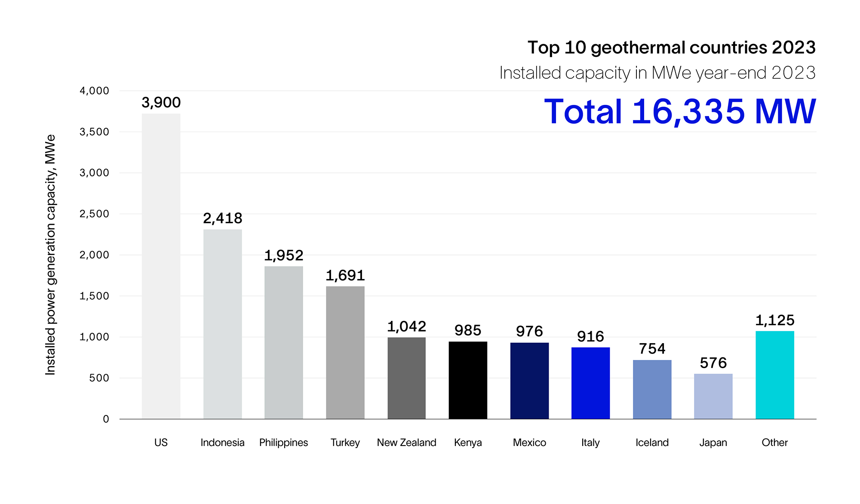Select the Kenya axis label

(x=468, y=443)
